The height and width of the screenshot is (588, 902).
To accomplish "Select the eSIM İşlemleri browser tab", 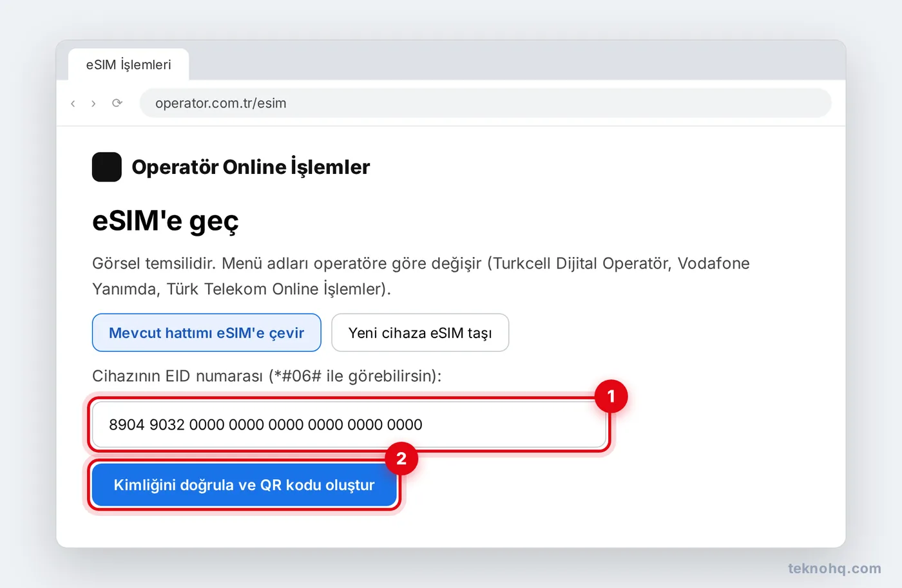I will click(x=129, y=64).
